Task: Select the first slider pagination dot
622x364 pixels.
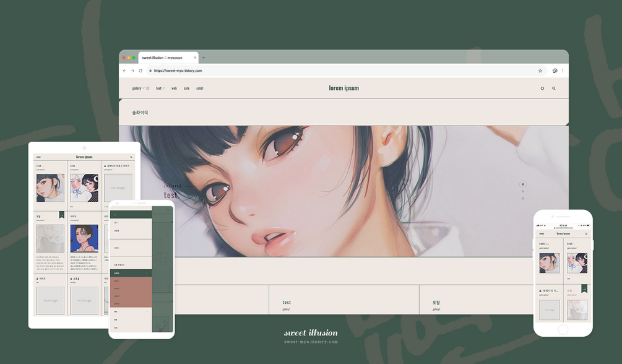Action: (523, 184)
